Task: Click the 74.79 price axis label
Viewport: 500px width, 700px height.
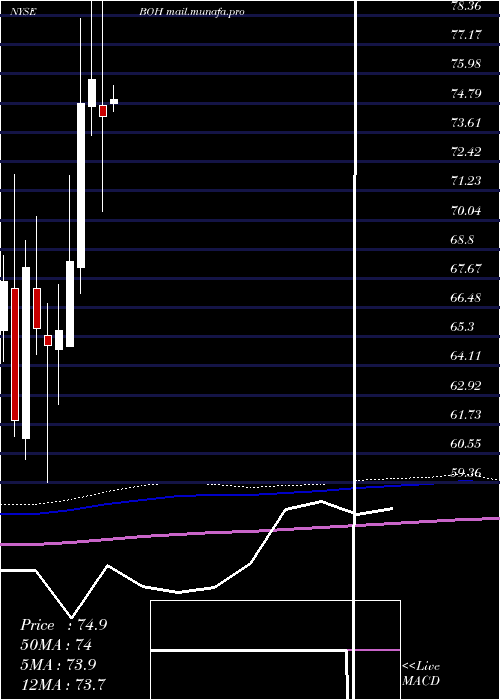Action: point(466,93)
